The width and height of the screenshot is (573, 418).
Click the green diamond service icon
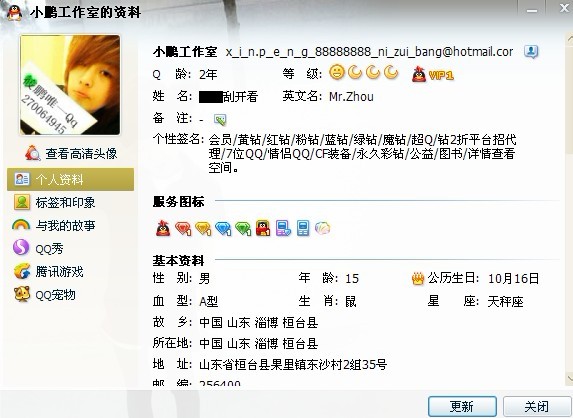(243, 228)
